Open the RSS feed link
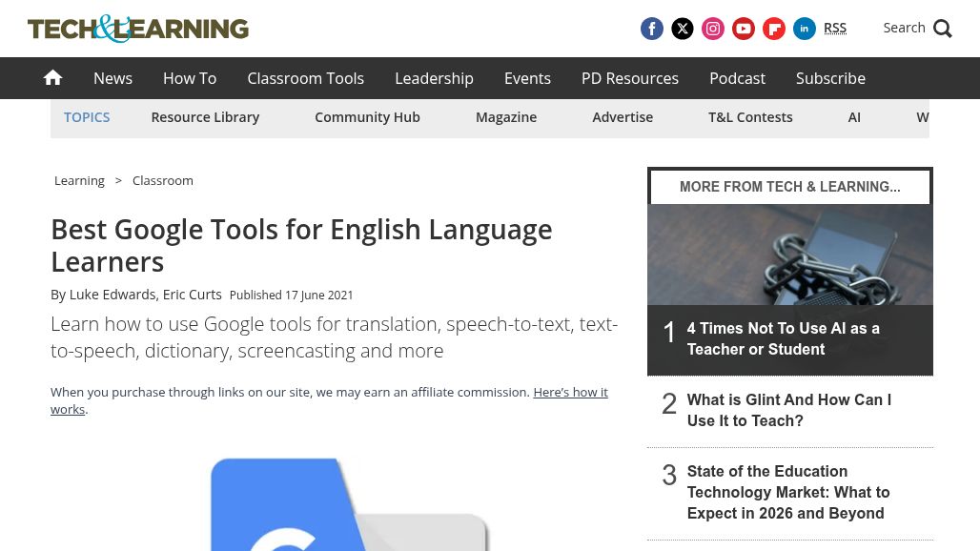The height and width of the screenshot is (551, 980). pos(835,28)
